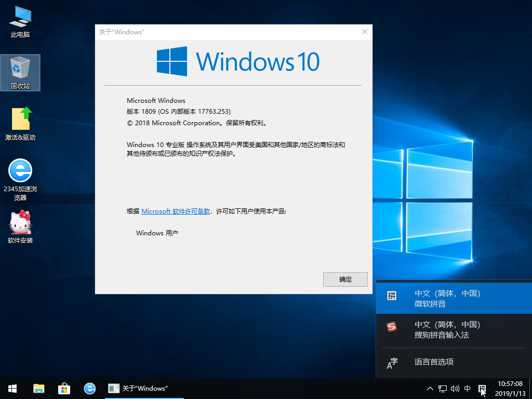532x399 pixels.
Task: Open the Microsoft 软件许可条款 link
Action: click(176, 211)
